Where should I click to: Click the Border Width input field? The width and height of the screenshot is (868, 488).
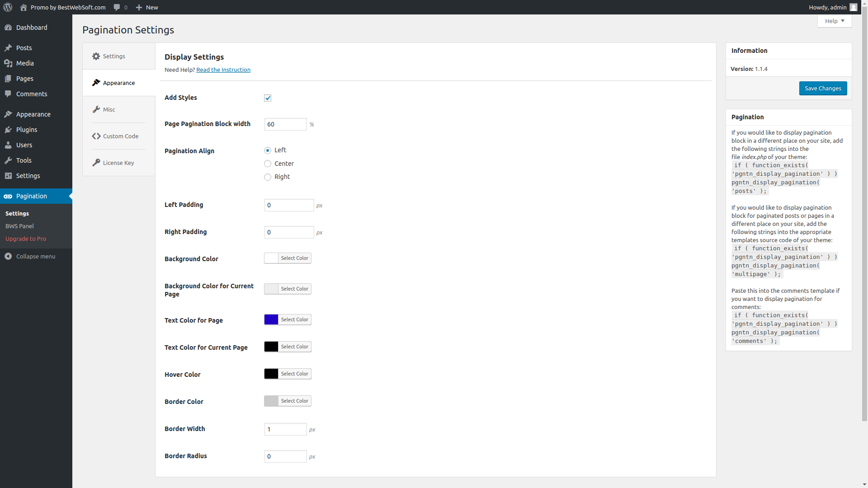click(x=286, y=429)
